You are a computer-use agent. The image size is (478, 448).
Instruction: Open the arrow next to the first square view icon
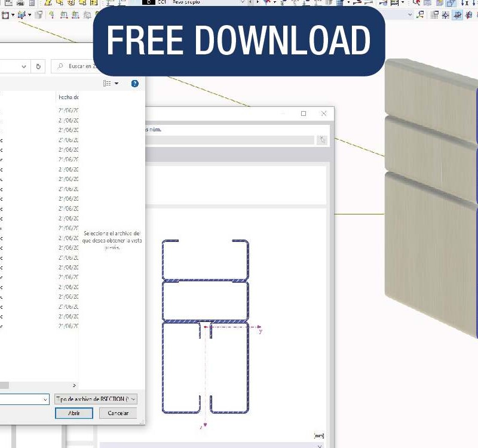point(13,15)
